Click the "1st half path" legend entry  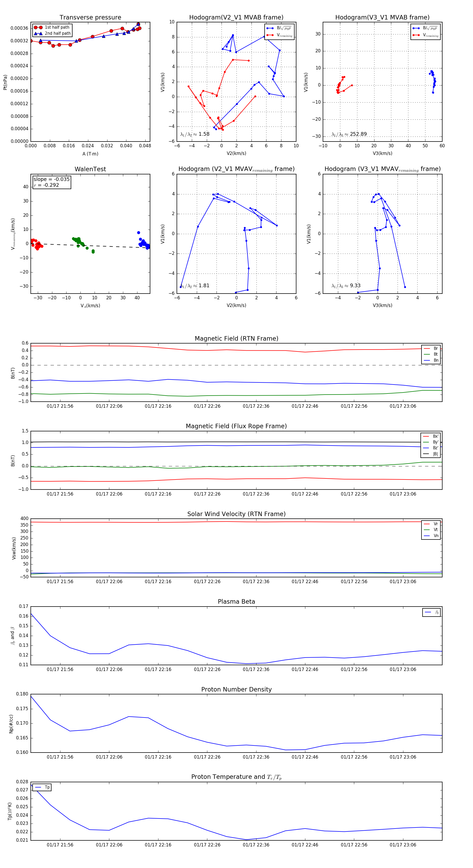pyautogui.click(x=52, y=27)
